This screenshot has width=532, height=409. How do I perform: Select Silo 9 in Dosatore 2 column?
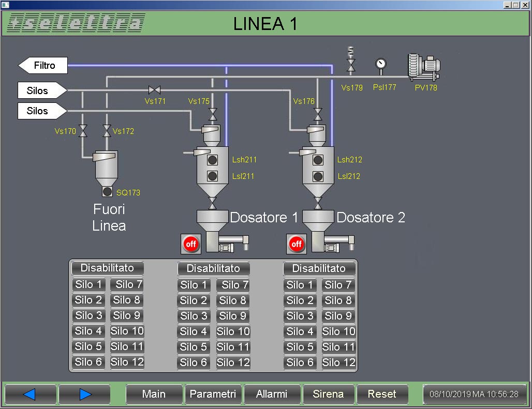(x=338, y=316)
